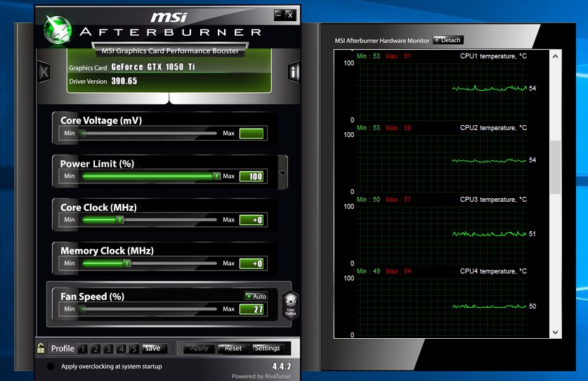588x381 pixels.
Task: Enable Apply overclocking at system startup
Action: (51, 366)
